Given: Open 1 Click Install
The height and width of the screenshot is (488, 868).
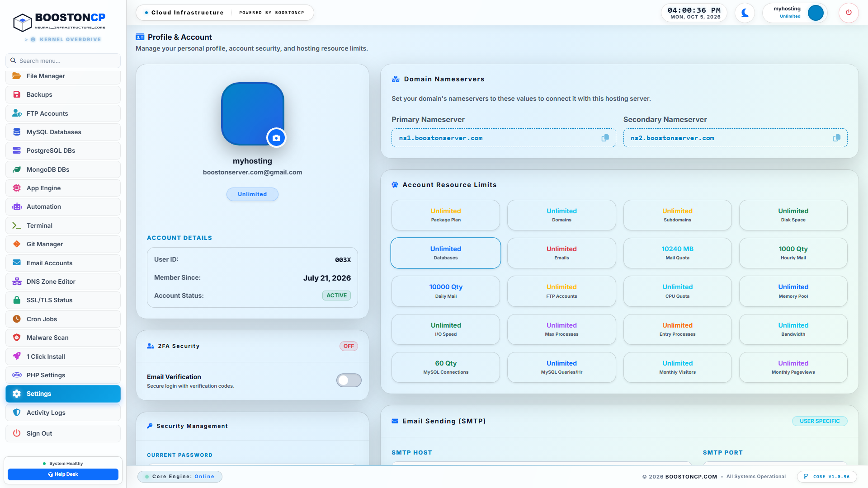Looking at the screenshot, I should [63, 357].
